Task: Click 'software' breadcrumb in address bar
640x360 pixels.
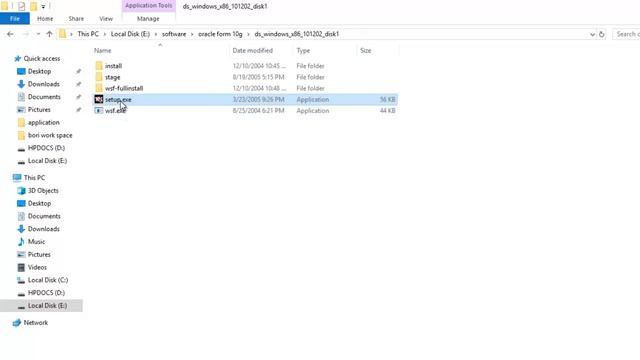Action: point(174,34)
